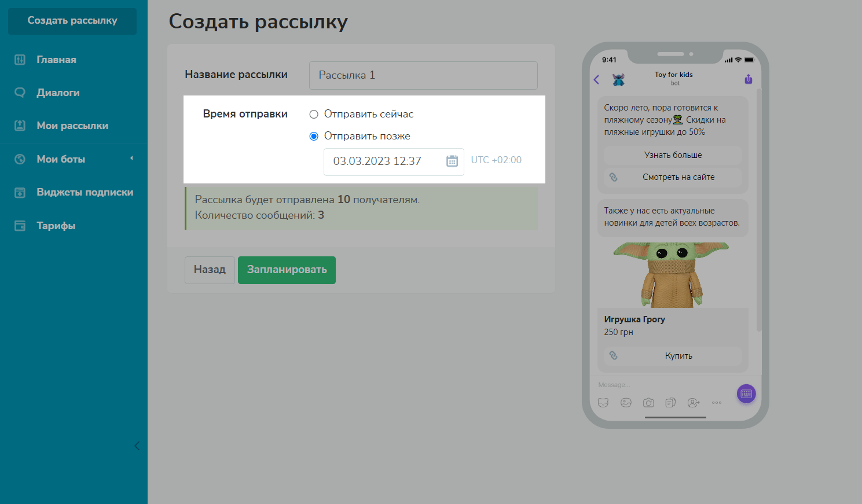Click the '250 грн' price text

[x=619, y=332]
